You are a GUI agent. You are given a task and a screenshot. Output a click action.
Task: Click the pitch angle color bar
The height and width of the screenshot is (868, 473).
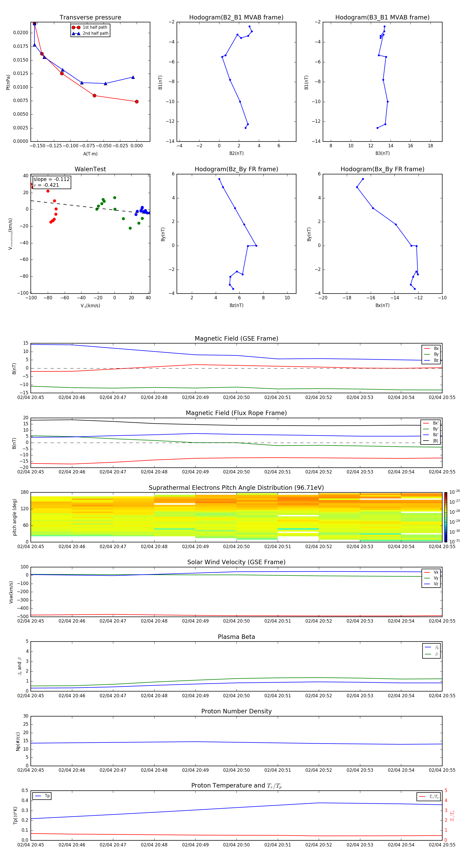[x=446, y=517]
